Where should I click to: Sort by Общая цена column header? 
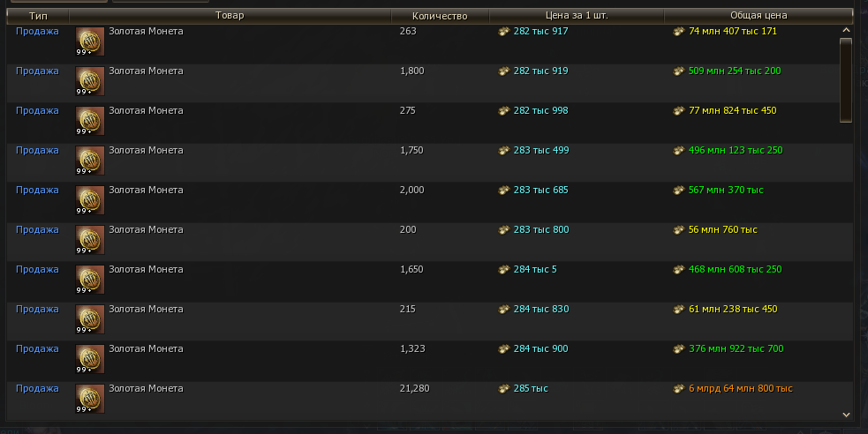[759, 16]
